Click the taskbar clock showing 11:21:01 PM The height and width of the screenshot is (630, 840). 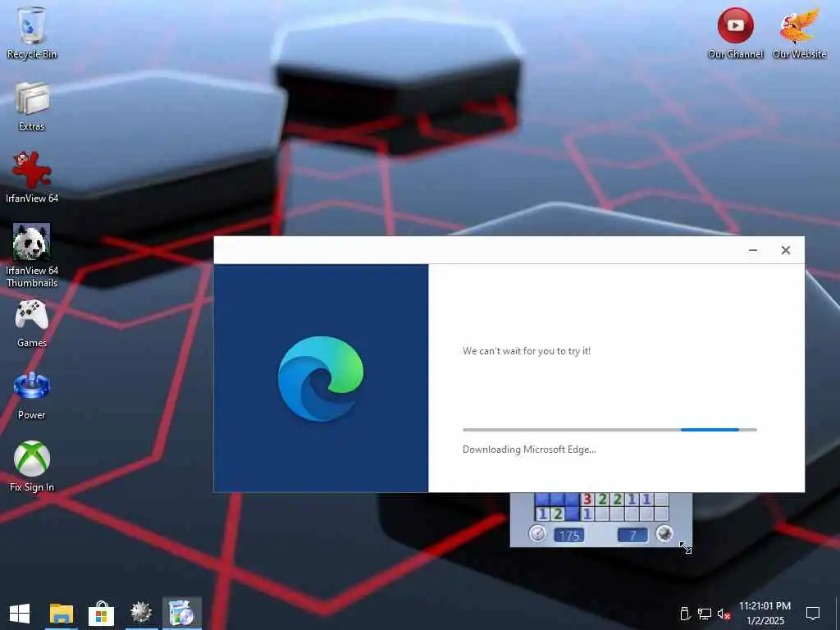point(765,614)
